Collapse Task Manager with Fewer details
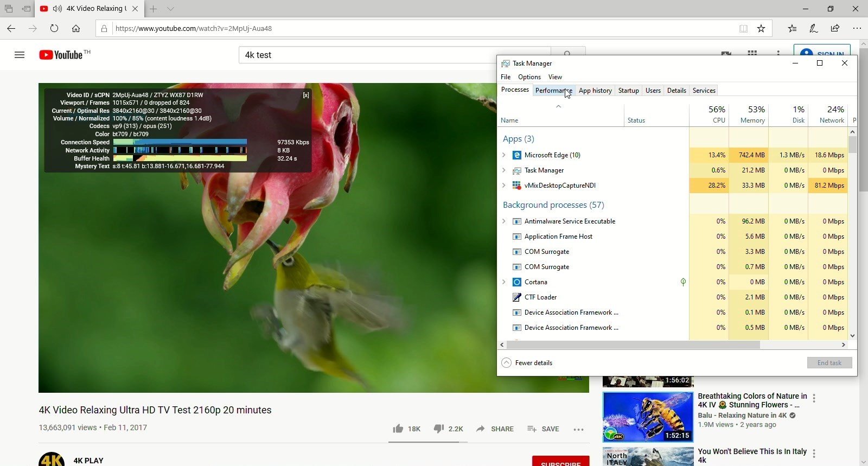The height and width of the screenshot is (466, 868). coord(527,363)
